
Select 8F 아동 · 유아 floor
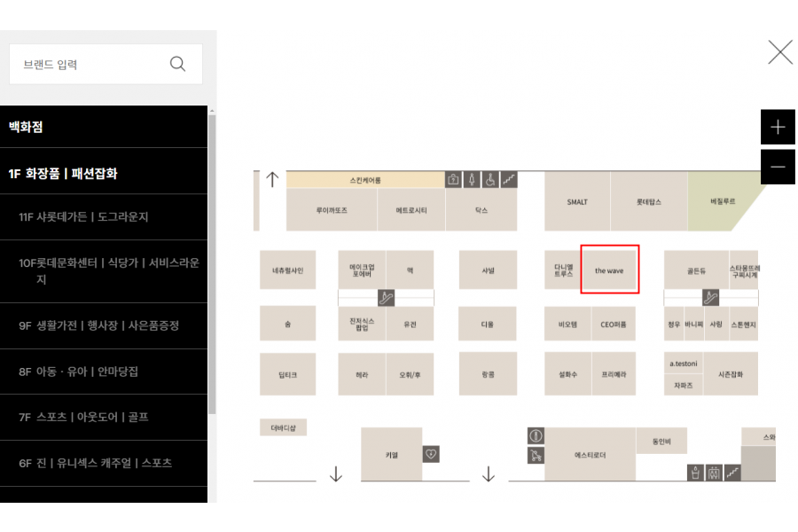(x=104, y=372)
